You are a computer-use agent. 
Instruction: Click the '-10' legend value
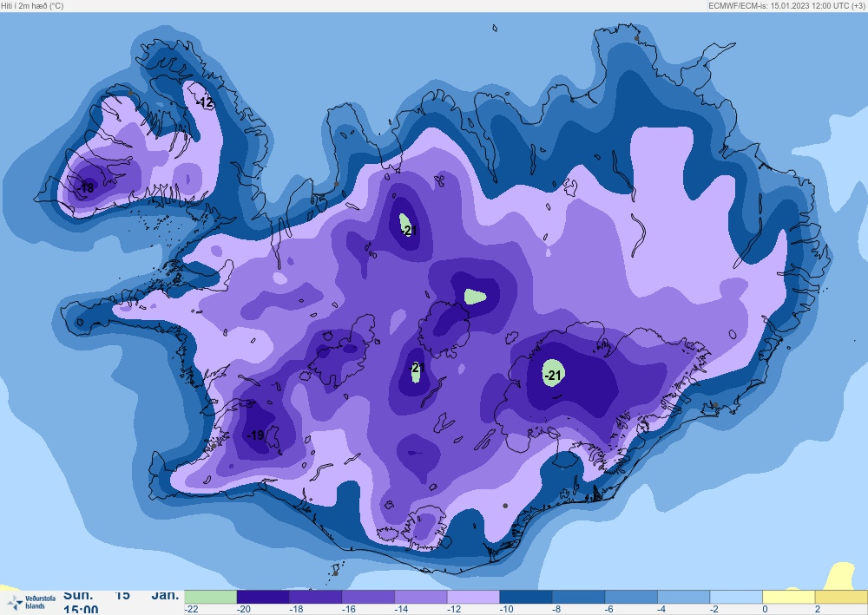click(507, 610)
